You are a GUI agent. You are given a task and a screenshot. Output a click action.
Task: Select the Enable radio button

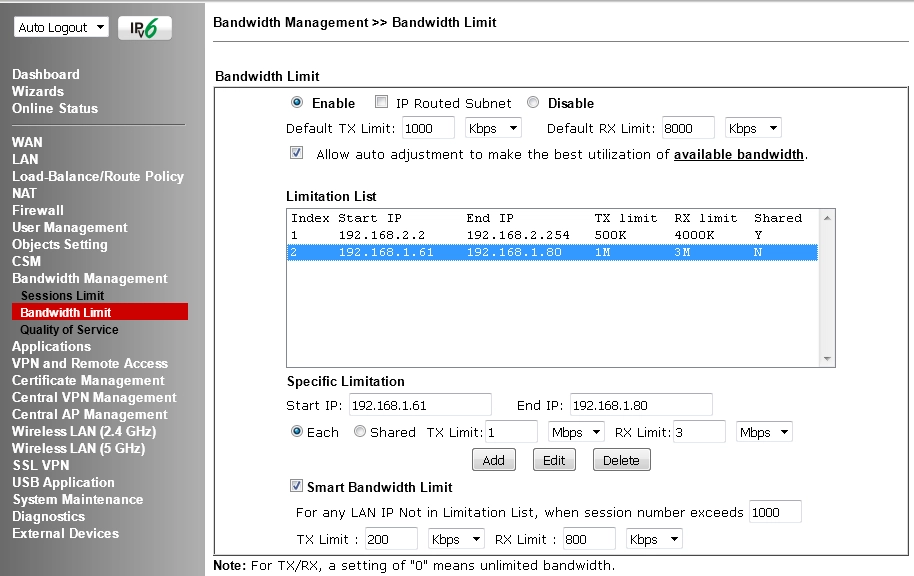pos(297,103)
